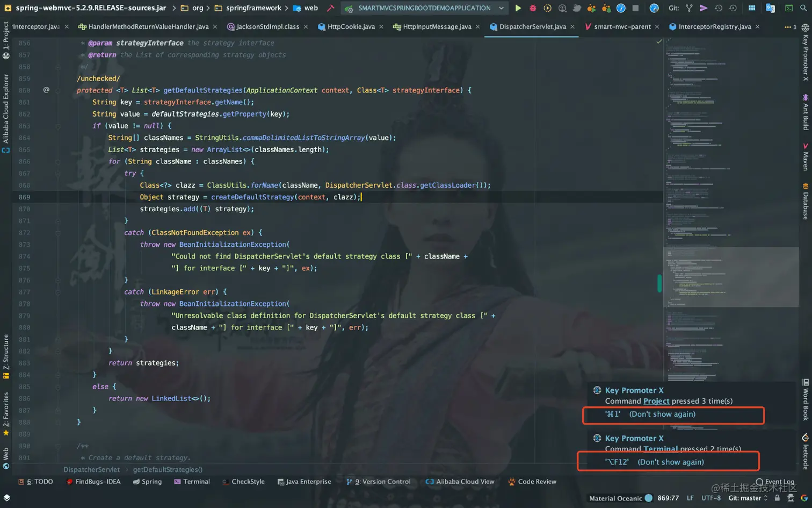Screen dimensions: 812x508
Task: Click Don't show again for ⌘1 notification
Action: click(x=662, y=414)
